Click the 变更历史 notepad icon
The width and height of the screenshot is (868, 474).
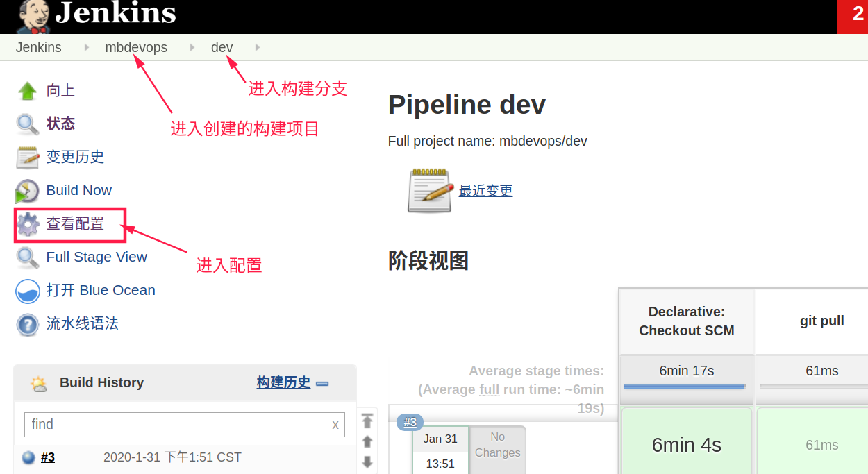pos(26,157)
